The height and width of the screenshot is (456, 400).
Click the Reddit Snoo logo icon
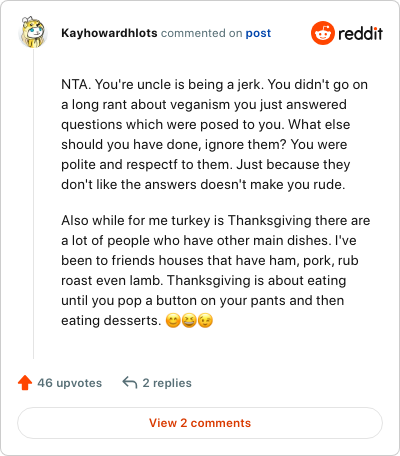coord(323,33)
